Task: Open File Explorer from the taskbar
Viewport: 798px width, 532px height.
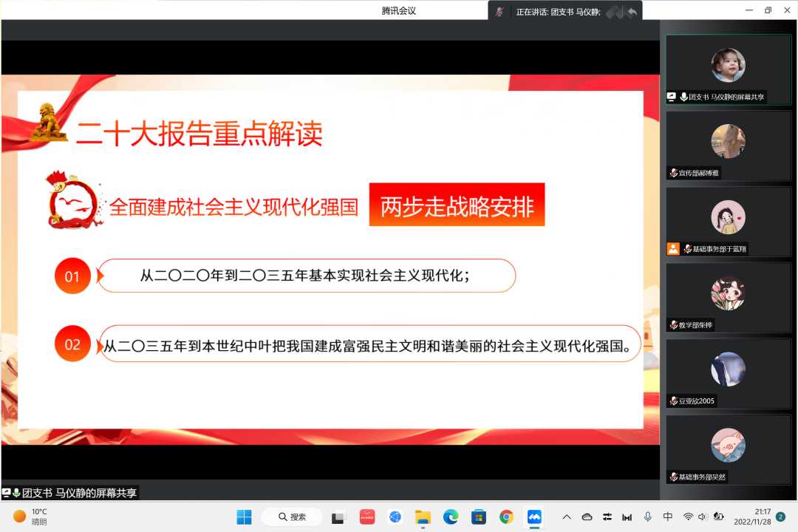Action: coord(423,516)
